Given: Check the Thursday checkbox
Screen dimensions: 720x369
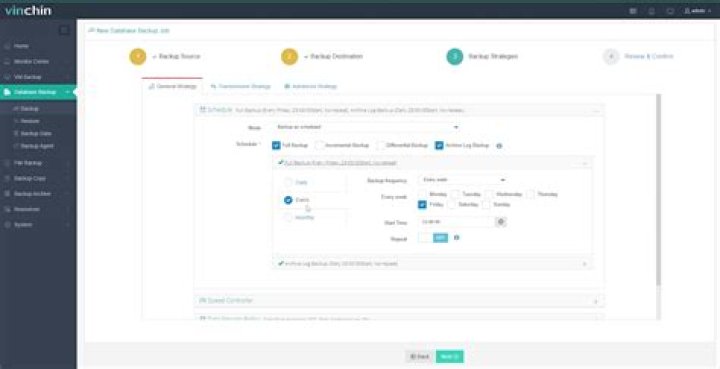Looking at the screenshot, I should (530, 194).
